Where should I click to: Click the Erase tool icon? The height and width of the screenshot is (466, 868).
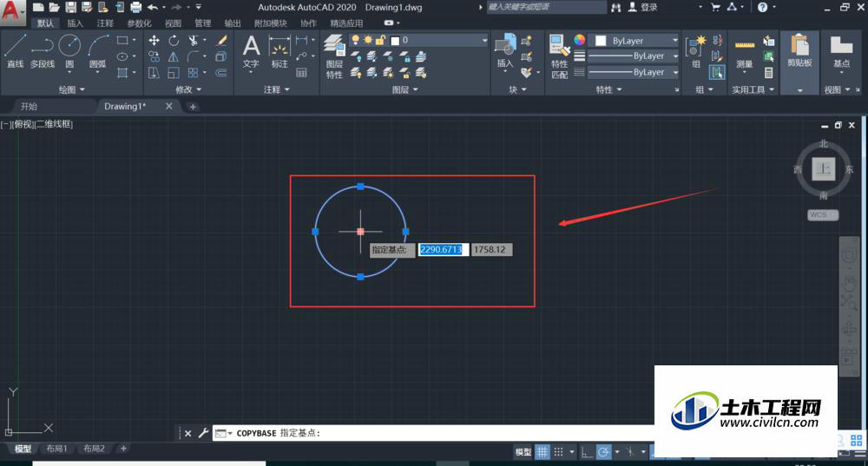coord(221,41)
